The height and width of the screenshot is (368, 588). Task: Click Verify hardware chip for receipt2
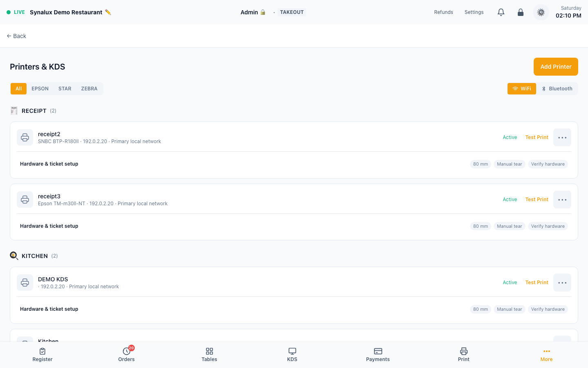[548, 164]
